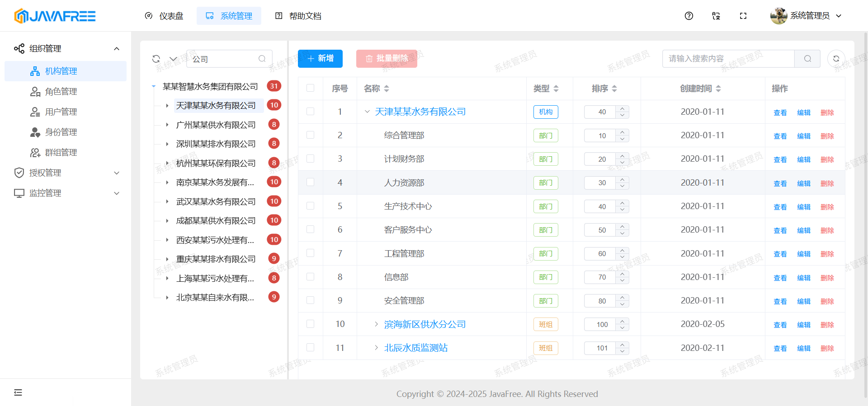
Task: Click 编辑 link for 人力资源部 row
Action: 803,183
